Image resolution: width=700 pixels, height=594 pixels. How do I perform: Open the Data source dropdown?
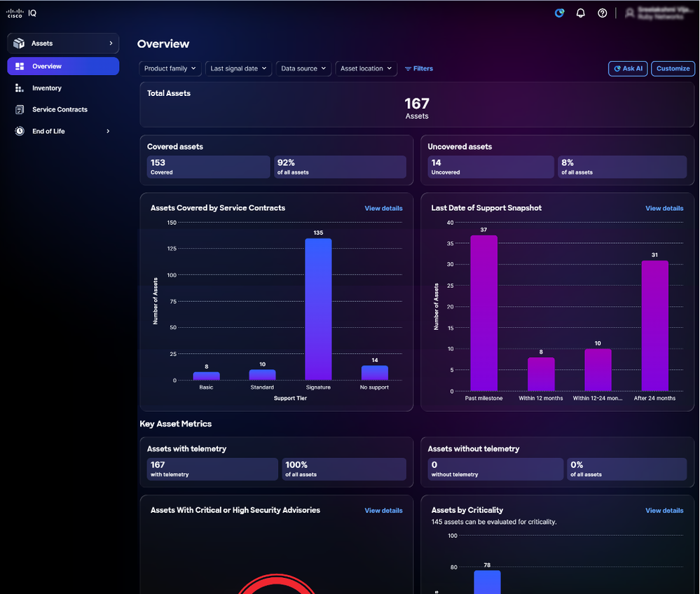point(303,69)
